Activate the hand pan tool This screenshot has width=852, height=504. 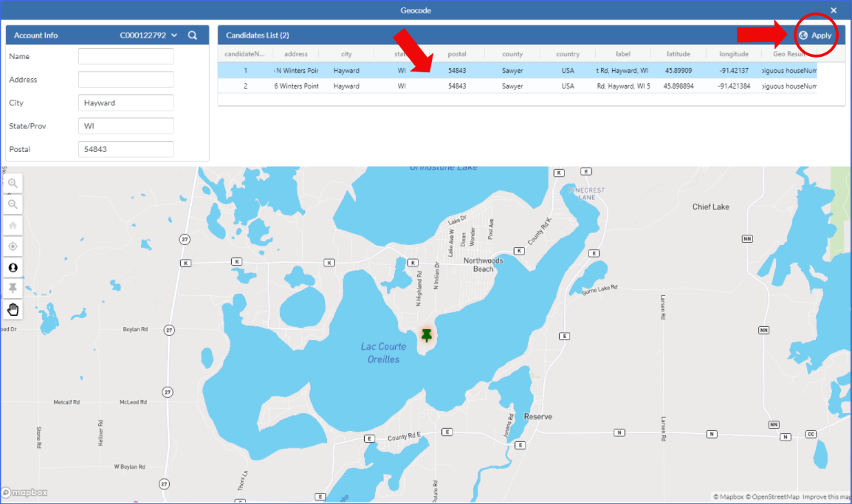(x=13, y=310)
